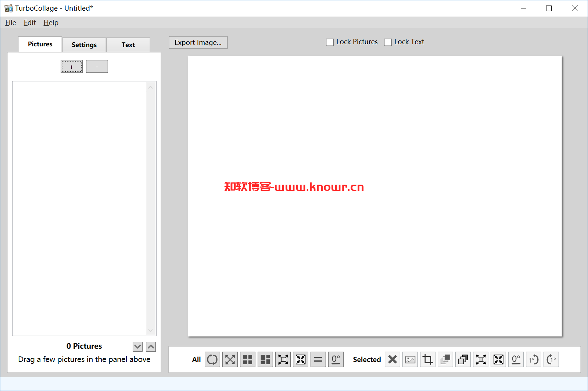
Task: Arrange all pictures in a uniform grid
Action: (248, 359)
